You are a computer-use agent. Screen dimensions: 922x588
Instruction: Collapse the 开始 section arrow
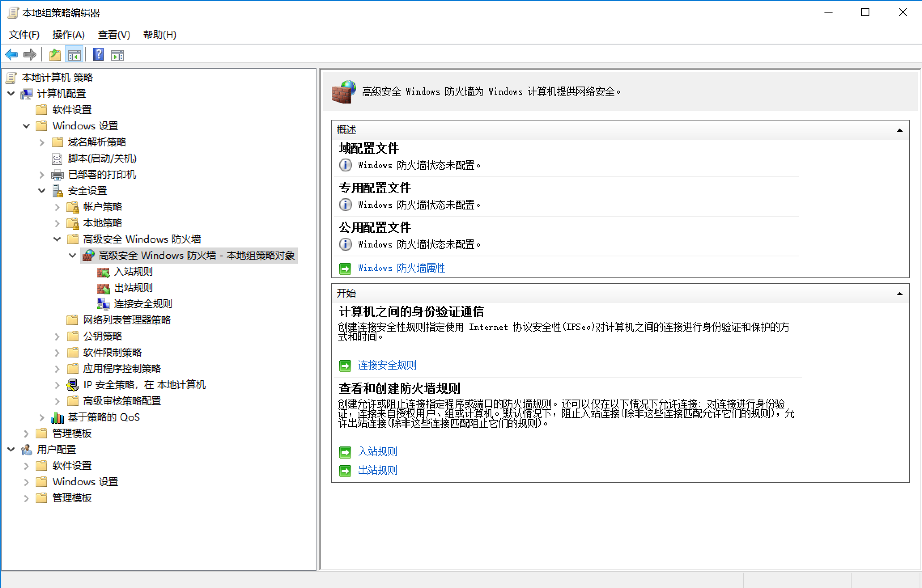tap(899, 294)
